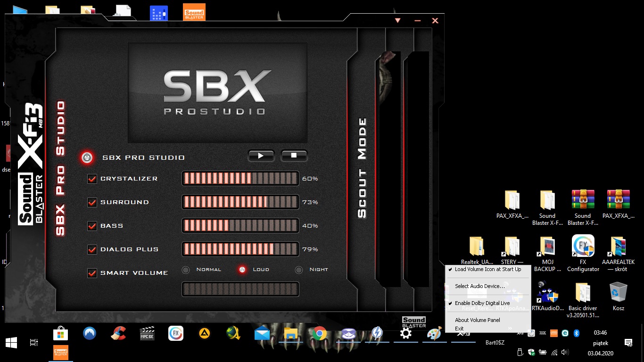Image resolution: width=644 pixels, height=362 pixels.
Task: Minimize the Sound Blaster X-Fi MB3 window
Action: click(417, 21)
